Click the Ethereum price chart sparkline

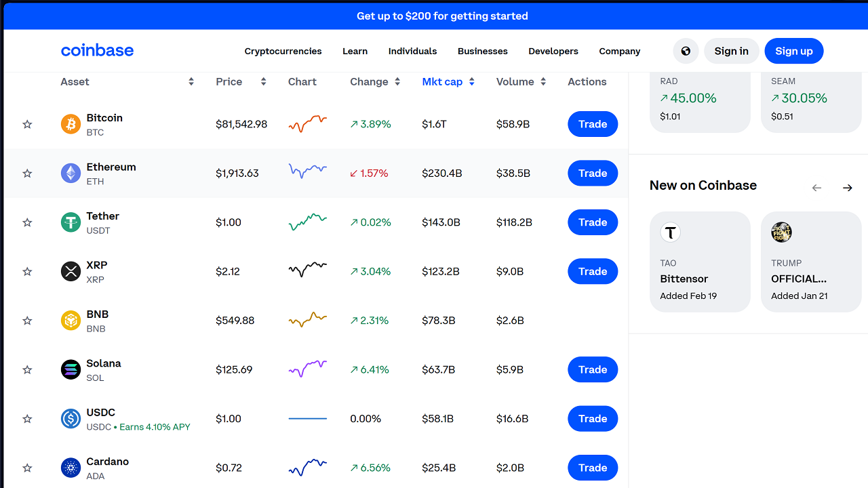click(308, 171)
